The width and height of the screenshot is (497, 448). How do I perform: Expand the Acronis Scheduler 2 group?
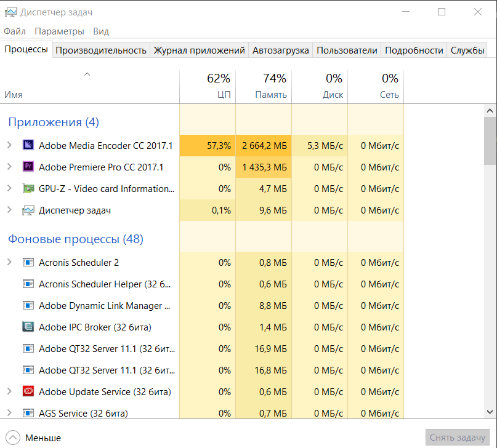point(9,262)
